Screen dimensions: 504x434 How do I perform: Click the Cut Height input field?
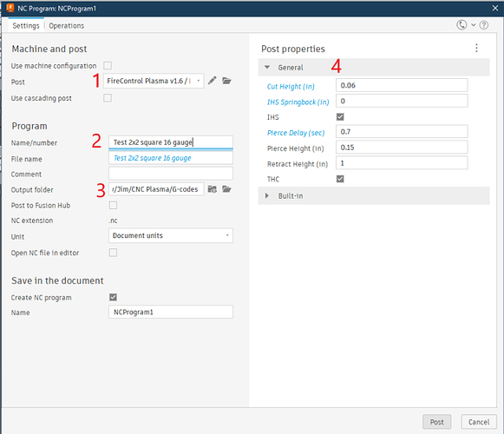pos(402,85)
